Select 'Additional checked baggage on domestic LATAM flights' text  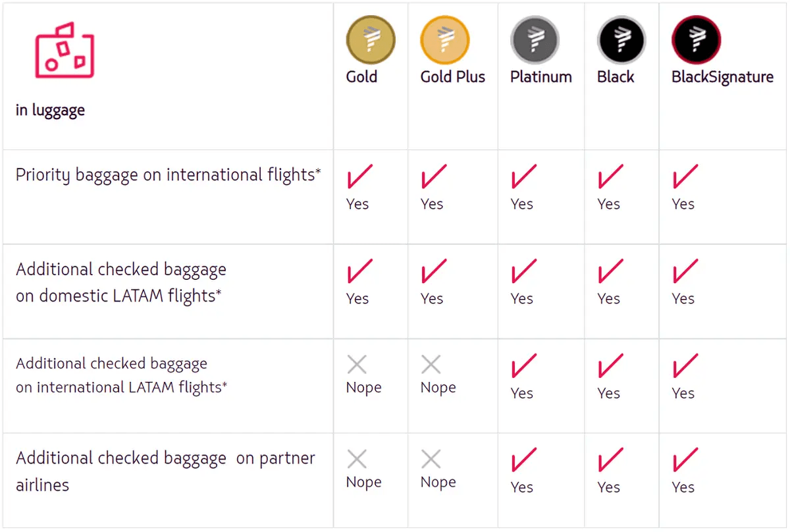[120, 282]
